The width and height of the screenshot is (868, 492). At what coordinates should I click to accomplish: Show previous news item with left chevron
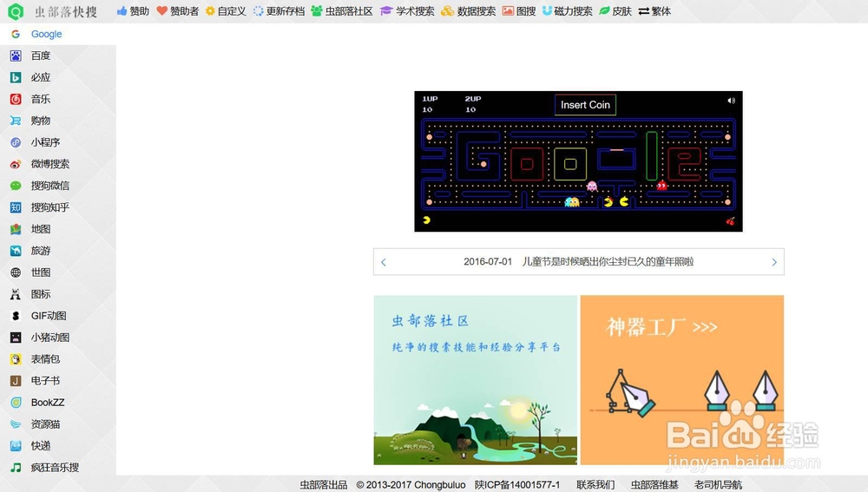coord(383,262)
